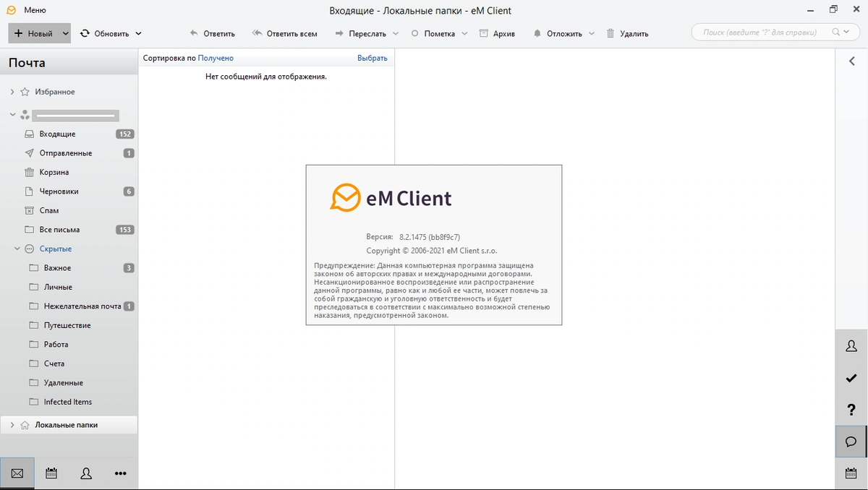Click the Удалить delete button
The height and width of the screenshot is (490, 868).
pos(627,33)
